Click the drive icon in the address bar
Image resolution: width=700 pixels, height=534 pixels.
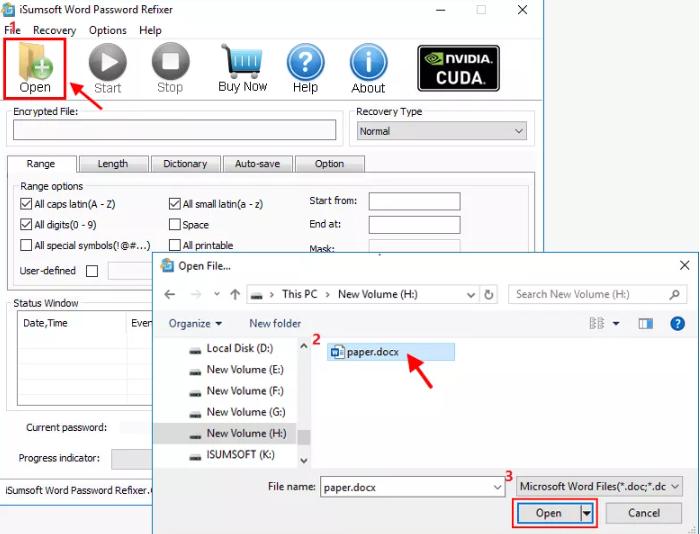coord(256,295)
